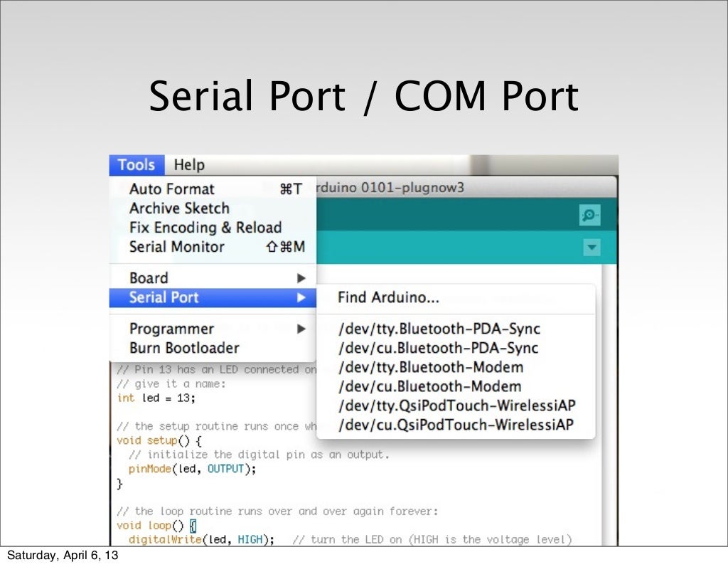Click the 'void setup() {' code line

pyautogui.click(x=159, y=440)
